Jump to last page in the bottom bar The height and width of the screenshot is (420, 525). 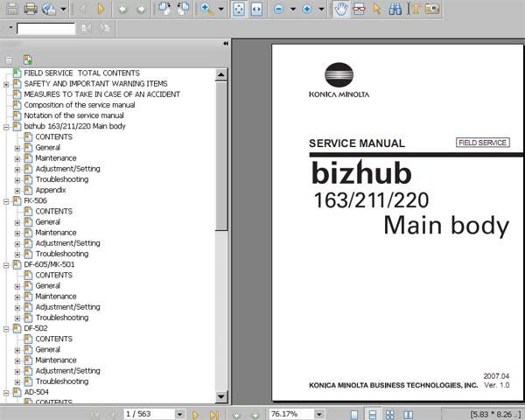click(214, 415)
